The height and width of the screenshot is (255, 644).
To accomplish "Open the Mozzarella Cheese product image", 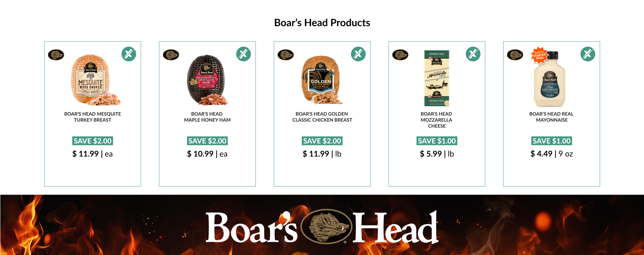I will [x=437, y=79].
